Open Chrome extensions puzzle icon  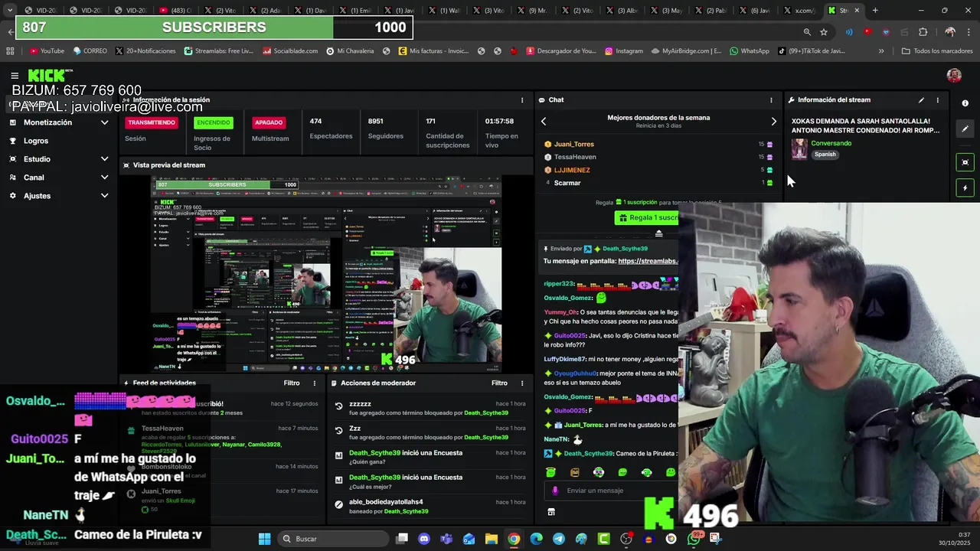(923, 32)
